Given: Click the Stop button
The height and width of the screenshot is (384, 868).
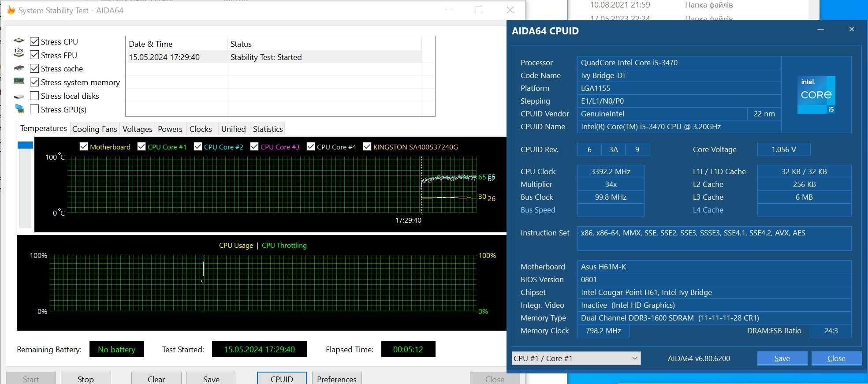Looking at the screenshot, I should coord(86,378).
